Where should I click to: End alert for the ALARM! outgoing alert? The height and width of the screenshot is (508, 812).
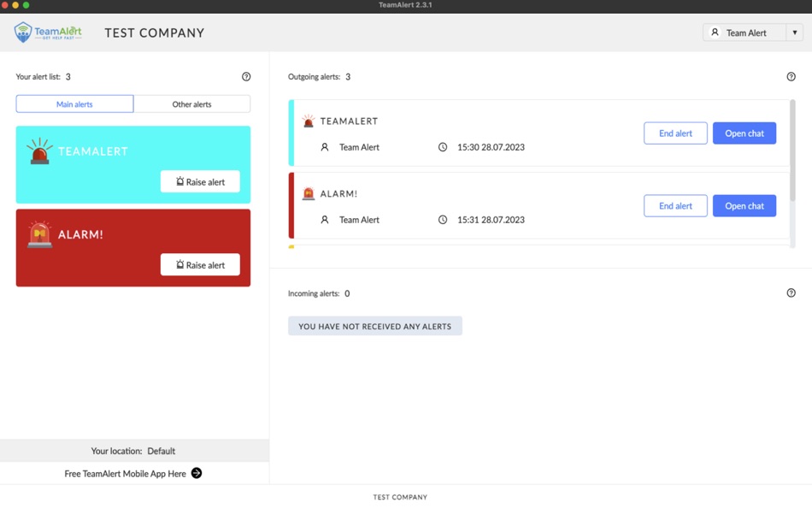[x=675, y=206]
